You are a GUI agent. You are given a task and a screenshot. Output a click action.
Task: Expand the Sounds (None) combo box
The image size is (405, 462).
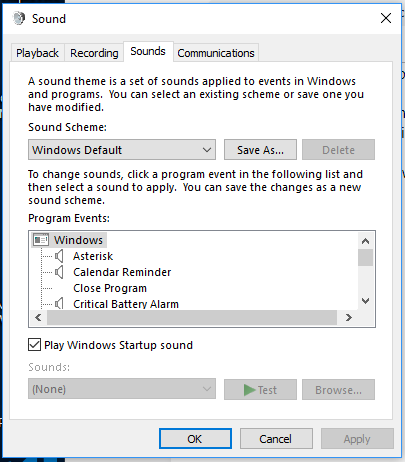click(x=122, y=389)
